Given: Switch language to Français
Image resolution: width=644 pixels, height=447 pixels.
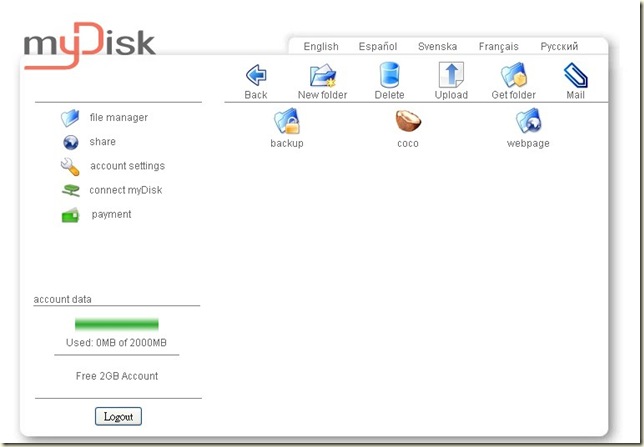Looking at the screenshot, I should coord(499,47).
